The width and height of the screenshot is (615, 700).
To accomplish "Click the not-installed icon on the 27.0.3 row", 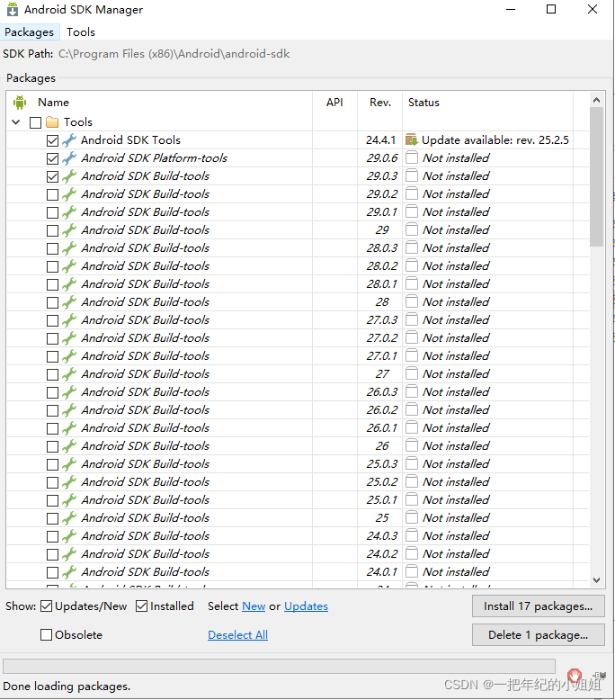I will (x=412, y=320).
